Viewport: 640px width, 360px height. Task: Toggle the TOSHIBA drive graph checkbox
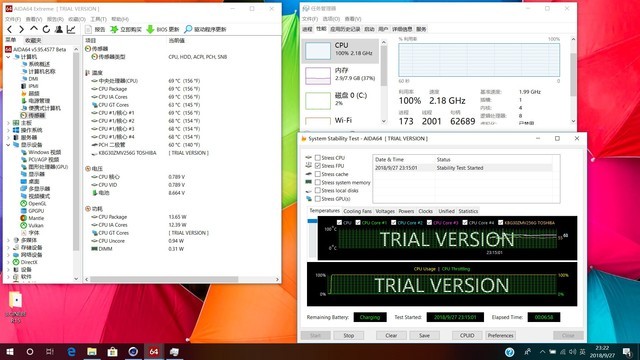[500, 223]
